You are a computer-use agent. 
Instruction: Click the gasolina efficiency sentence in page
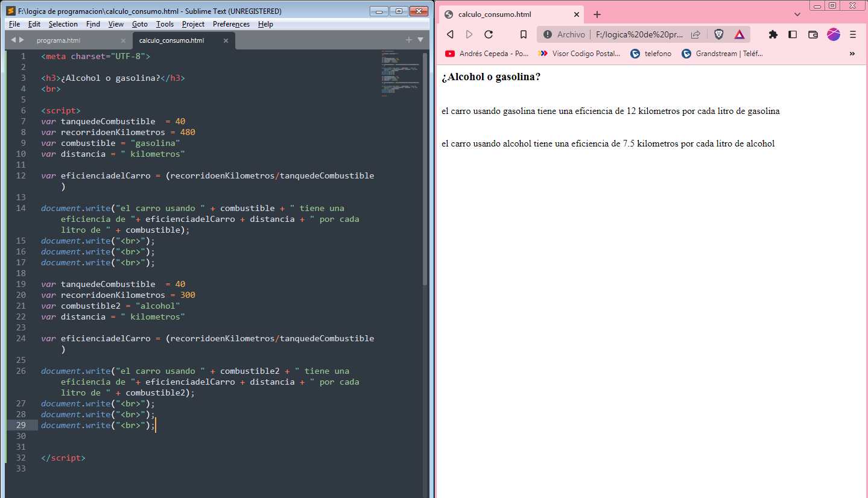(x=610, y=111)
